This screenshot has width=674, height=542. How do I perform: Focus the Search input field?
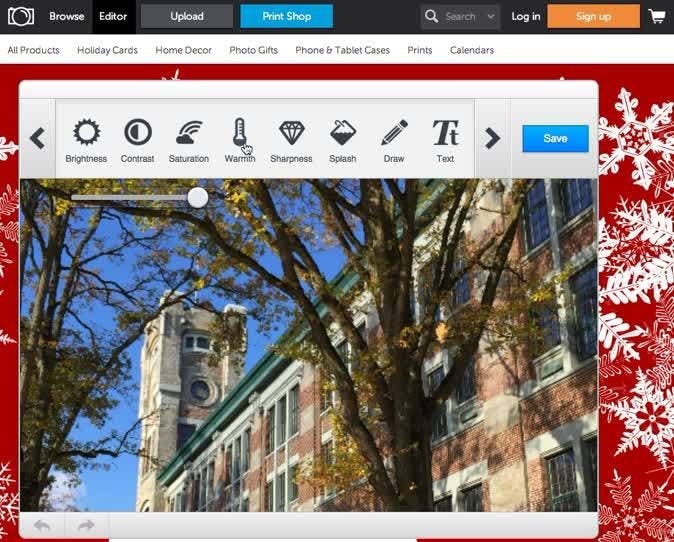click(x=462, y=16)
